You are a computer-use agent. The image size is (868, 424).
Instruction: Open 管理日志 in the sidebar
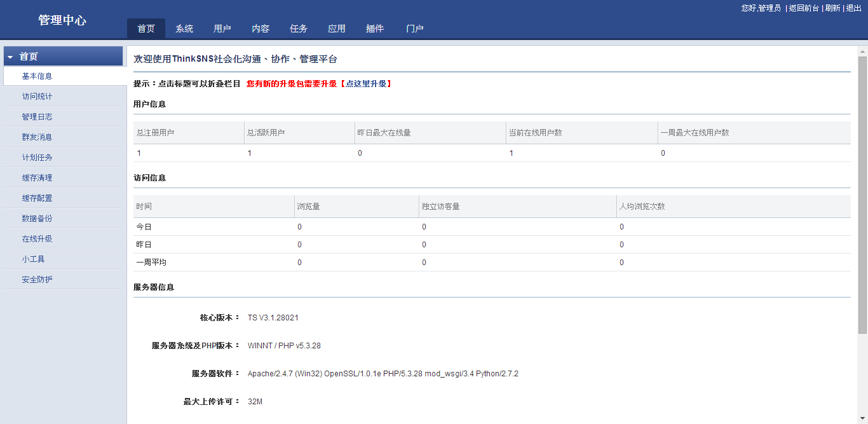(x=37, y=117)
